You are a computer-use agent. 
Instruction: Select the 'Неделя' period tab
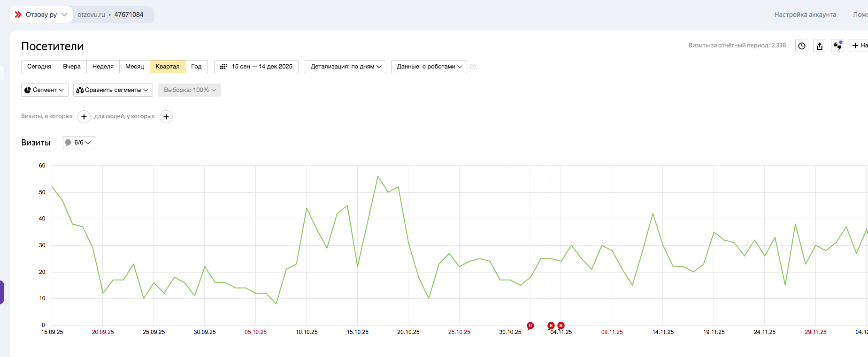[x=103, y=67]
